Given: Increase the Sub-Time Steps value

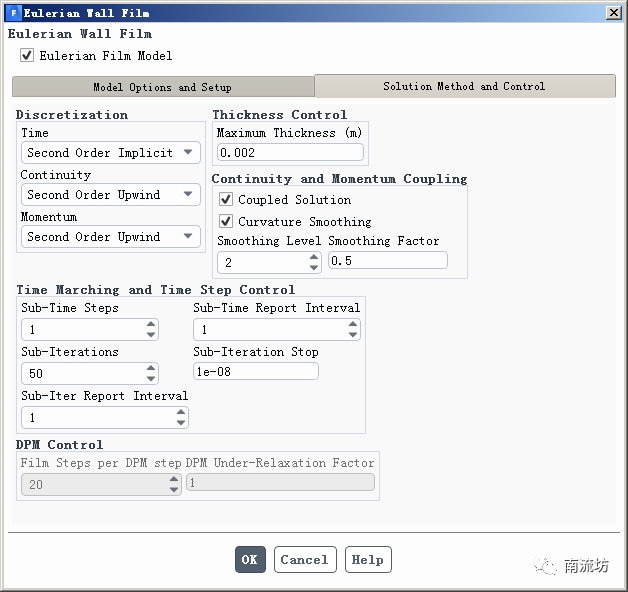Looking at the screenshot, I should 151,324.
